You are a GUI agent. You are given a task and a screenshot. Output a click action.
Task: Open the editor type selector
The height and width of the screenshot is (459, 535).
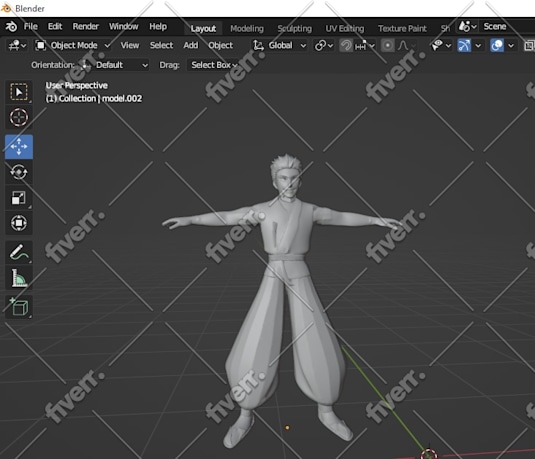(x=17, y=45)
